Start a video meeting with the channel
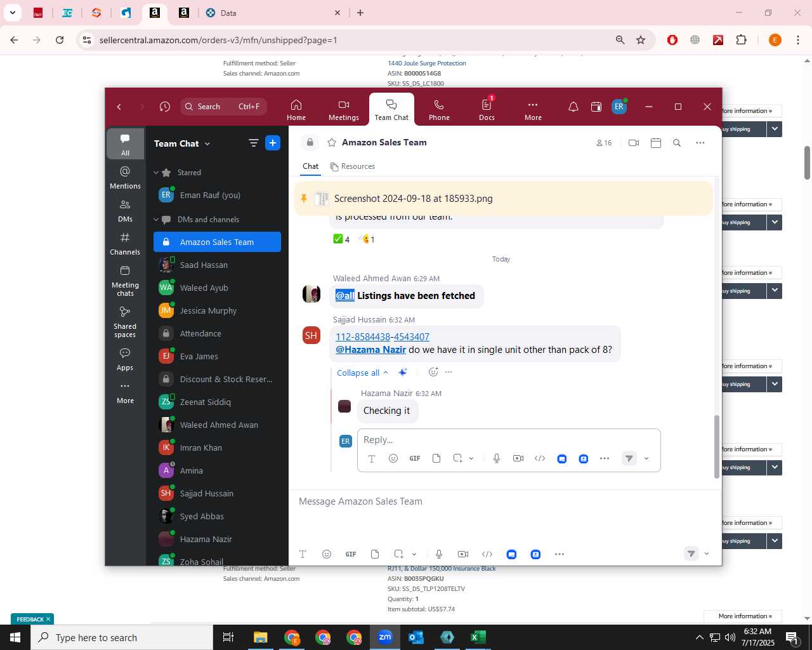The height and width of the screenshot is (650, 812). [x=634, y=143]
